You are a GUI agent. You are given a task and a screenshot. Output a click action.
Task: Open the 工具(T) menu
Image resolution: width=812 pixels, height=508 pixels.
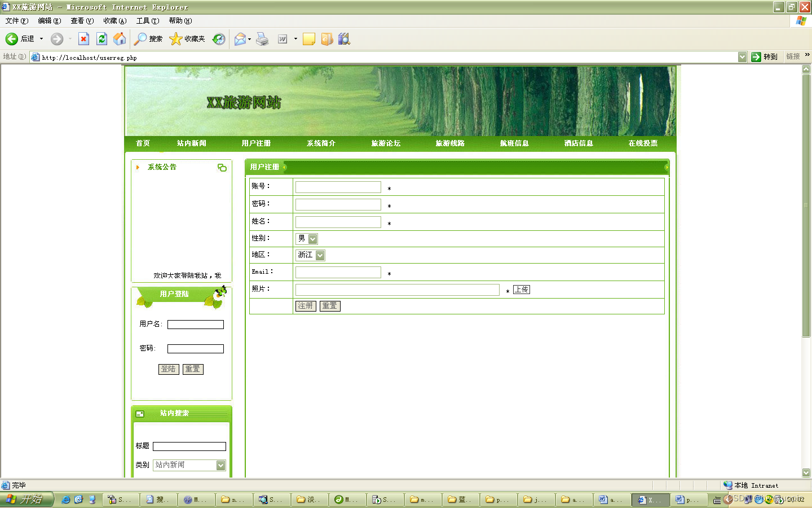click(x=148, y=21)
